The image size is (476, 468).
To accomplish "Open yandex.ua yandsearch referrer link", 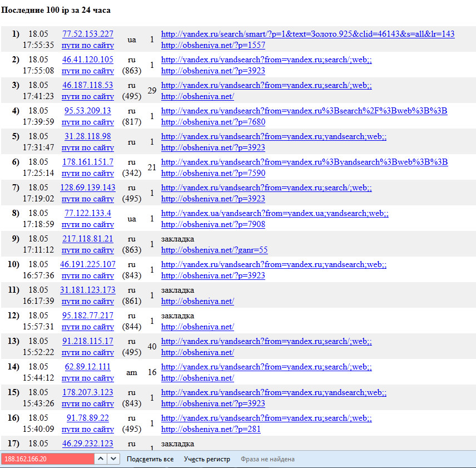I will coord(275,213).
